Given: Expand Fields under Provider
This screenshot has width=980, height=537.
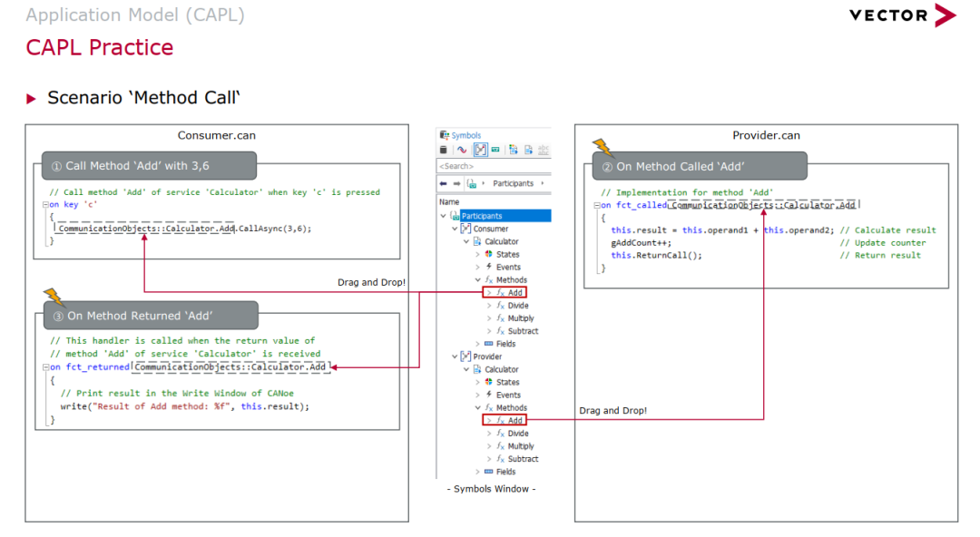Looking at the screenshot, I should (x=477, y=472).
